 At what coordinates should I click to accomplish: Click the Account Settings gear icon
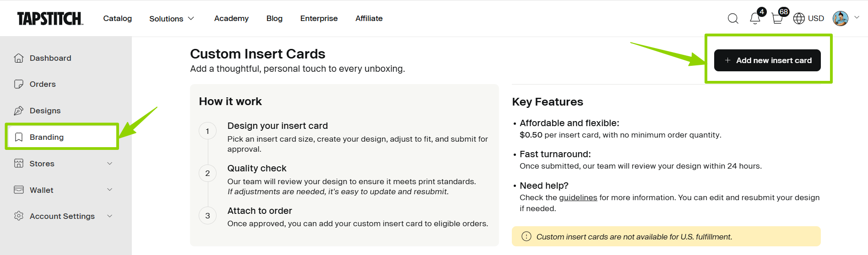click(19, 216)
